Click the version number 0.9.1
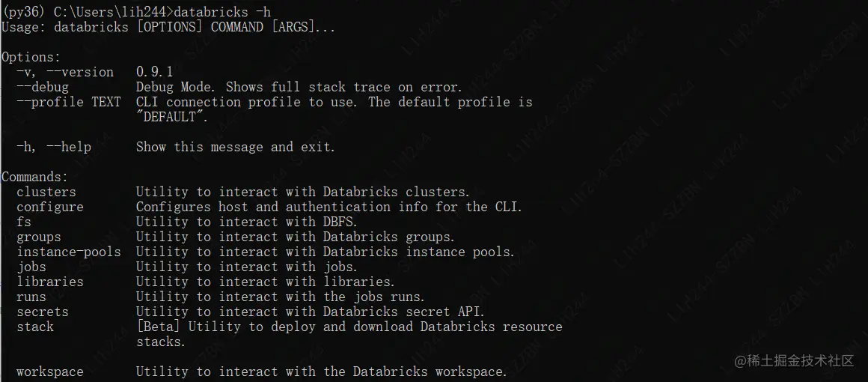The width and height of the screenshot is (868, 382). [x=155, y=72]
